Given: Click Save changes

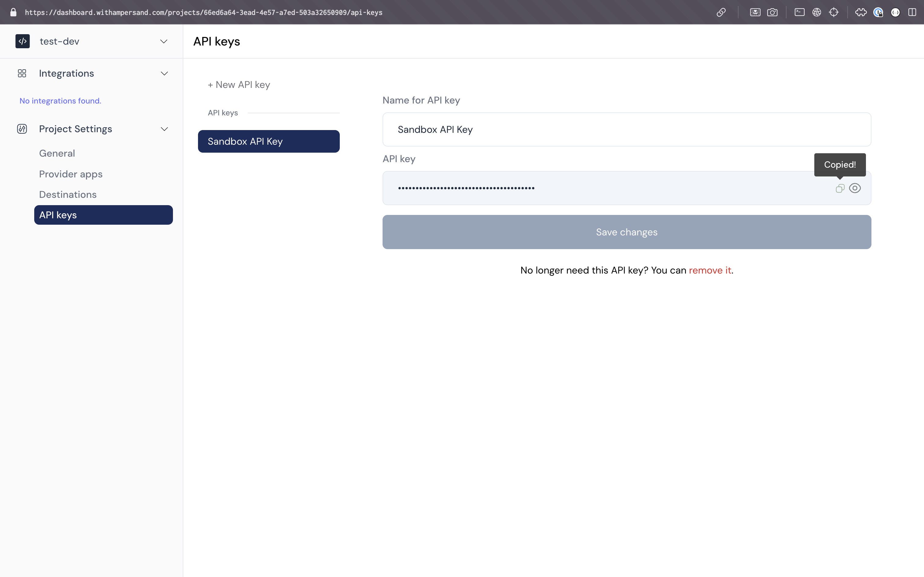Looking at the screenshot, I should 626,232.
